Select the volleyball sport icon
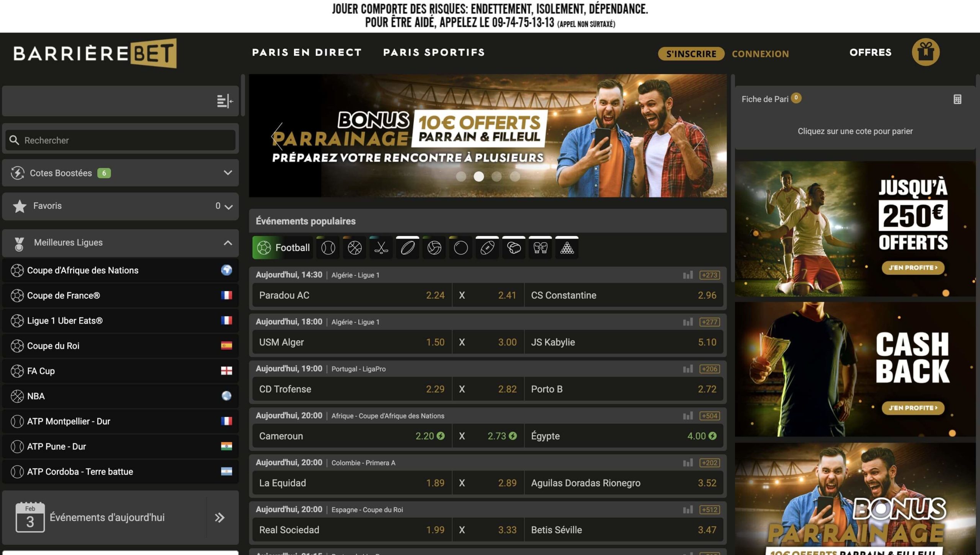 coord(434,248)
